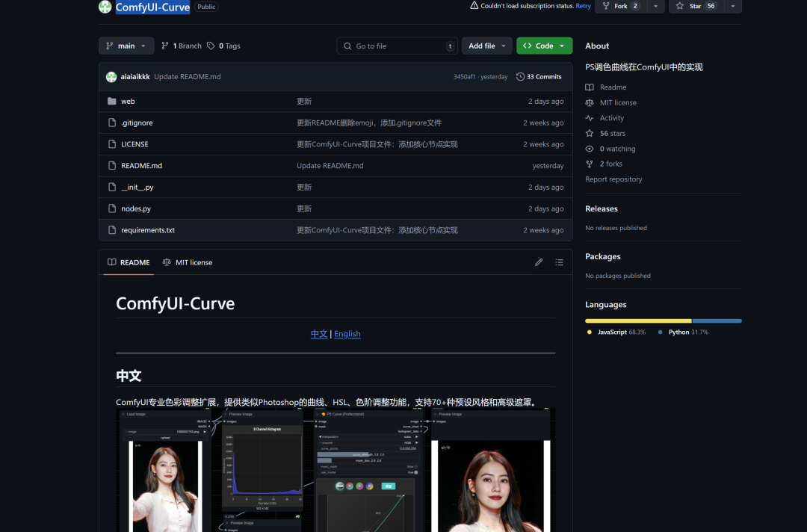Click JavaScript 68.3% language entry

coord(616,332)
